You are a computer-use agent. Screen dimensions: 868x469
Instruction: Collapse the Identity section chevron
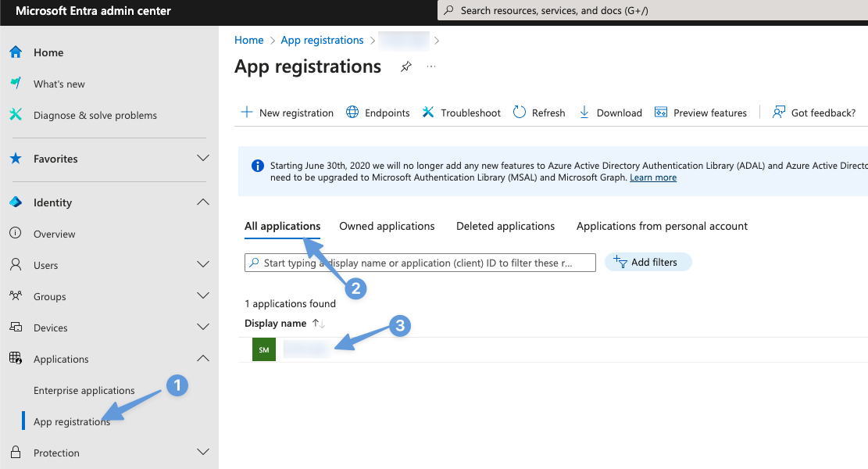tap(203, 202)
